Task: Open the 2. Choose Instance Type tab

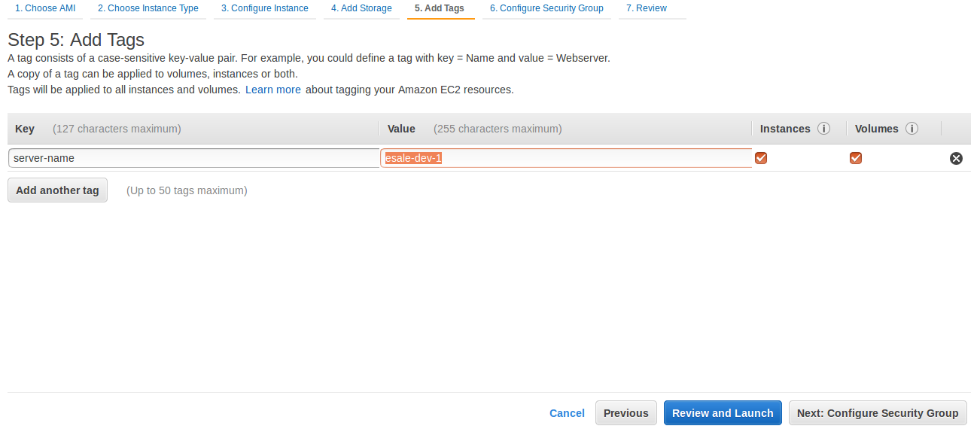Action: click(x=148, y=8)
